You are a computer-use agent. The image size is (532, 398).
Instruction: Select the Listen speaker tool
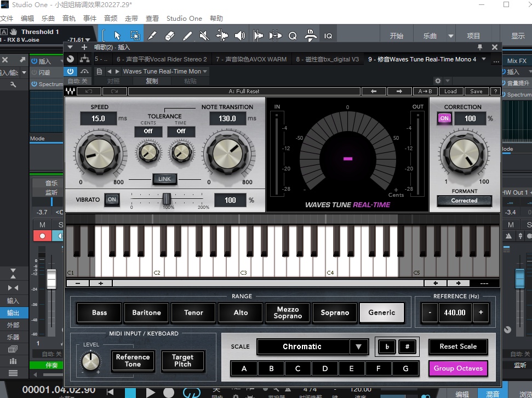pos(239,36)
